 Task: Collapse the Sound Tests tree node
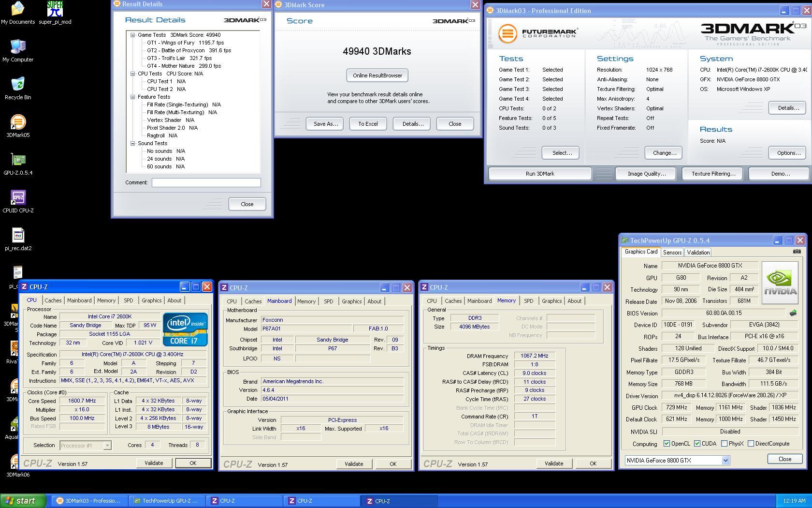132,143
